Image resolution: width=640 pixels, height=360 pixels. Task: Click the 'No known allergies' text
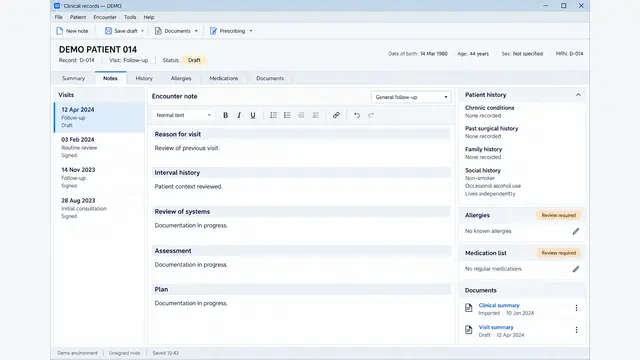tap(488, 231)
